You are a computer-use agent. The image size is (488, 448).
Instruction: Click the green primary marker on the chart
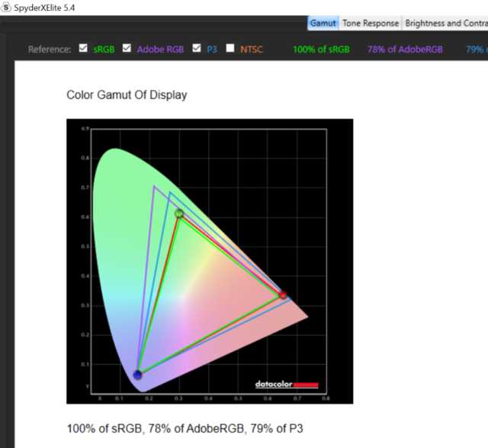coord(179,214)
